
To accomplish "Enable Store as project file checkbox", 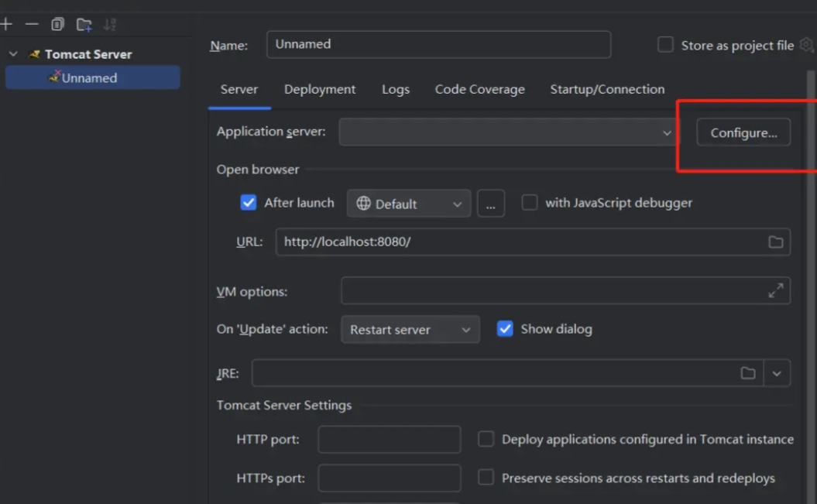I will pos(665,45).
